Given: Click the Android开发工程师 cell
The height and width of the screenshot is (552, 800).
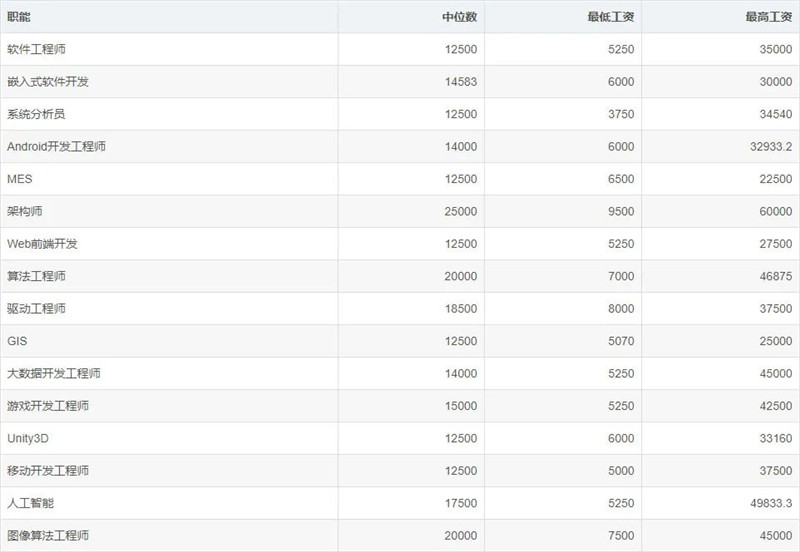Looking at the screenshot, I should [x=56, y=147].
